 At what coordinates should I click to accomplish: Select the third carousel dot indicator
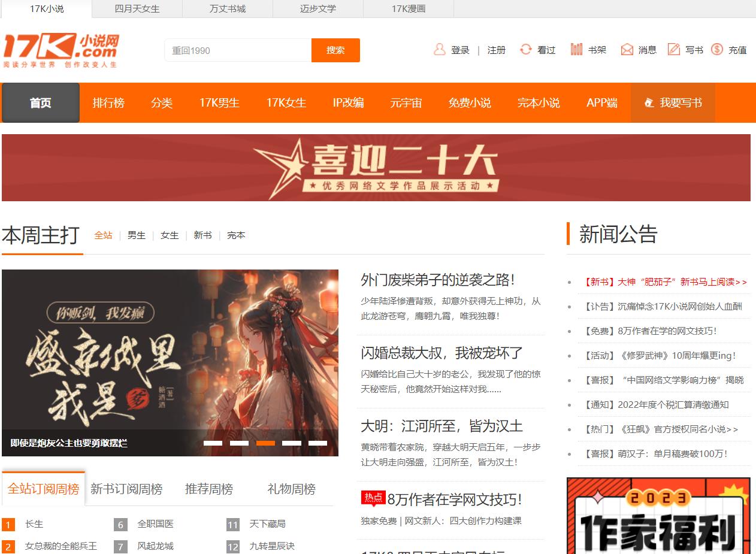coord(266,443)
